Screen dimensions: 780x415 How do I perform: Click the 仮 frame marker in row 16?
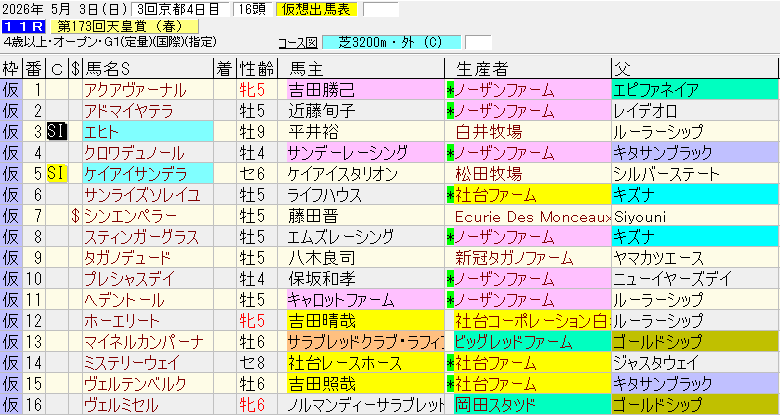(x=10, y=405)
